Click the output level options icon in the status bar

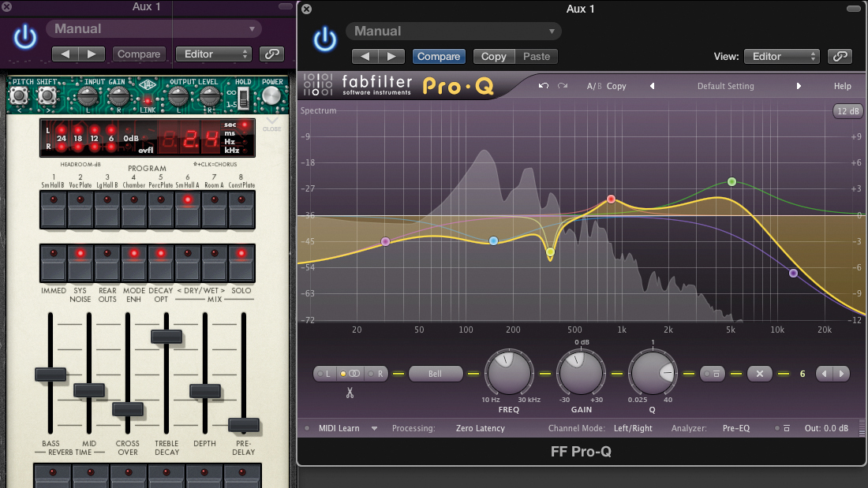pos(787,428)
